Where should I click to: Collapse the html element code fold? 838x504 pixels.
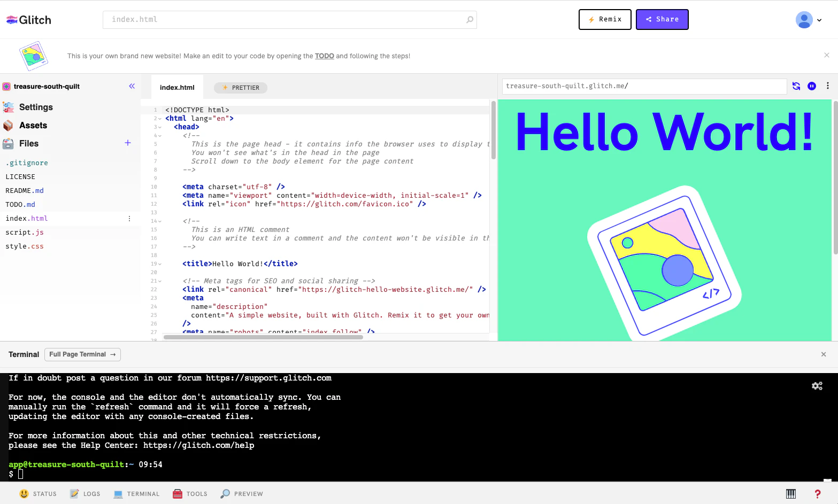click(x=160, y=118)
